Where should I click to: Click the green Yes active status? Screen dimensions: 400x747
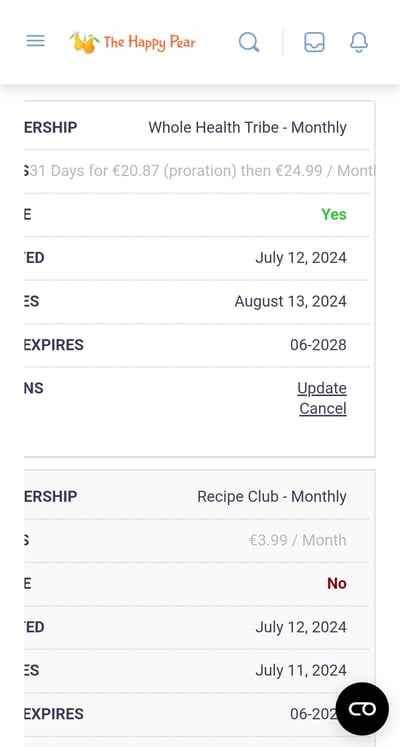[x=334, y=214]
